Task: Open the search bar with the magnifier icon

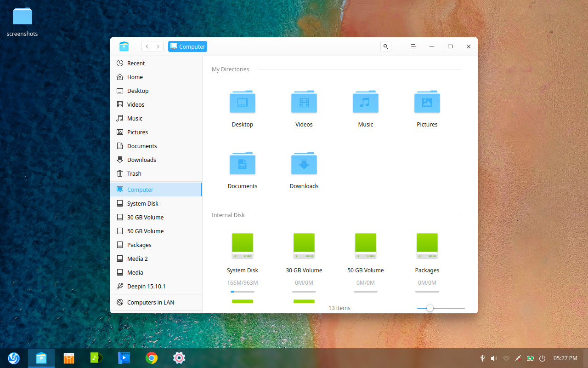Action: click(385, 46)
